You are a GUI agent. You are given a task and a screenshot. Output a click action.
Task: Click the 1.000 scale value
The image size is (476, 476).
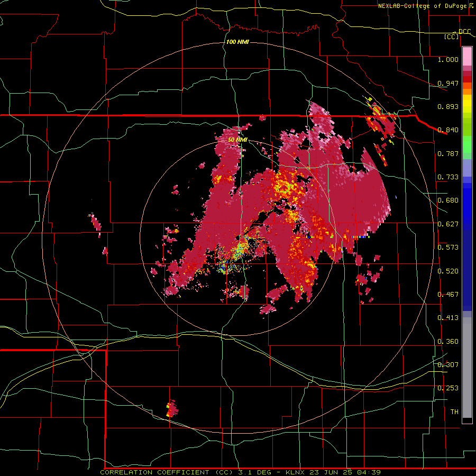coord(448,59)
